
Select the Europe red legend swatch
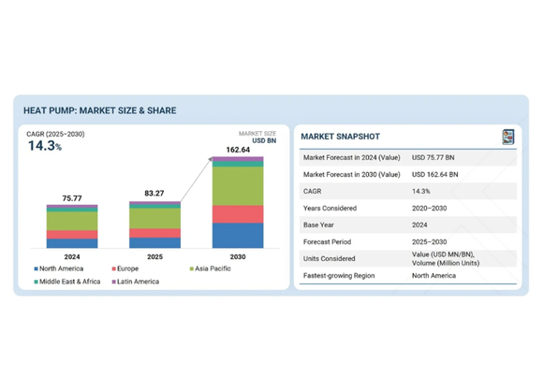(x=113, y=269)
